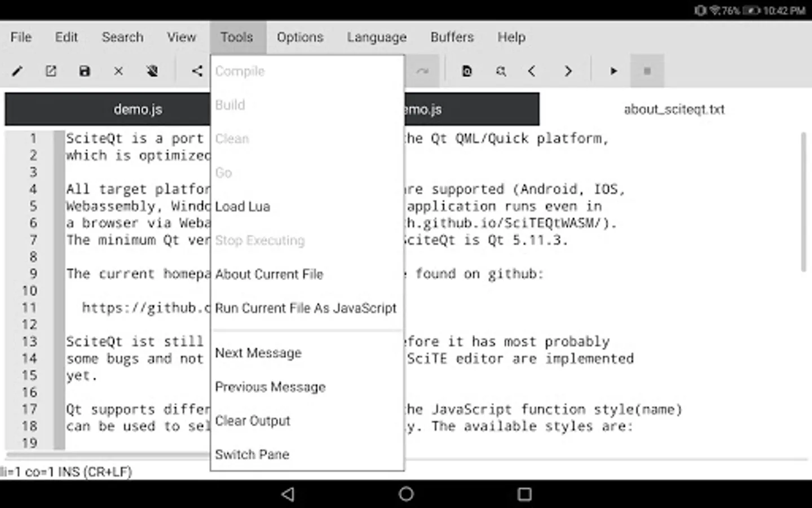Tap the Share toolbar icon
812x508 pixels.
(x=197, y=71)
